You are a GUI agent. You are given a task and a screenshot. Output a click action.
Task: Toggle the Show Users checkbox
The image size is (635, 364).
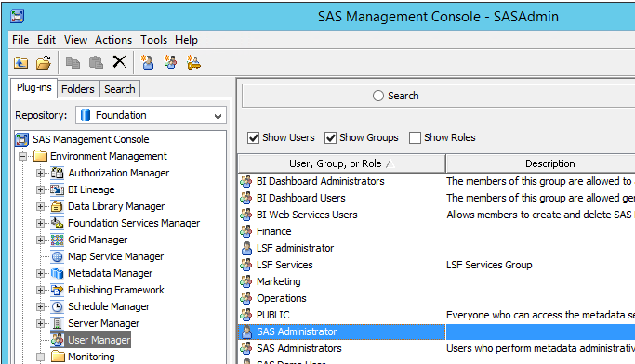tap(253, 138)
